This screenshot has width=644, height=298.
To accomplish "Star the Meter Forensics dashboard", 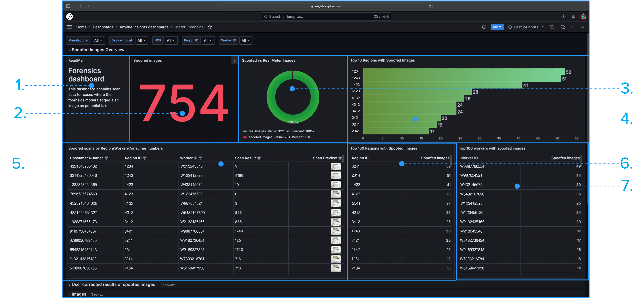I will (210, 27).
